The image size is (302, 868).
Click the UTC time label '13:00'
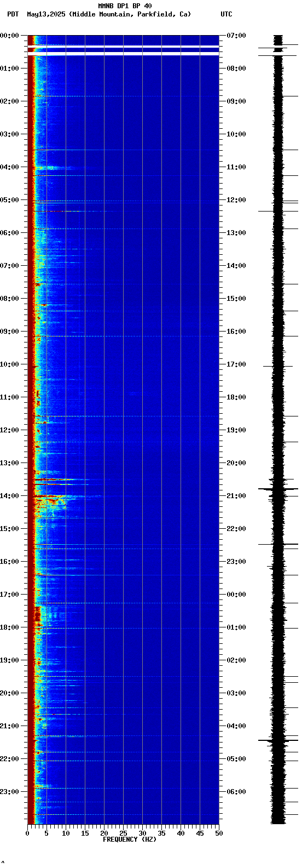point(236,233)
